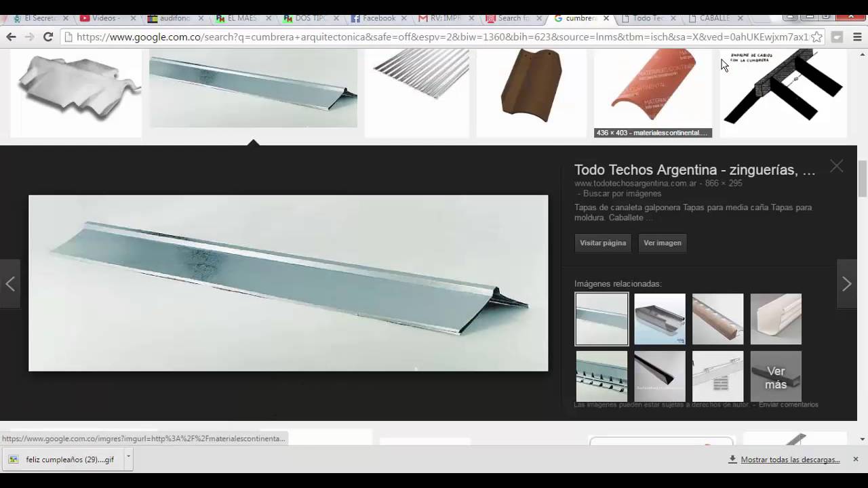Select the white corrugated ridge sheet thumbnail
This screenshot has height=488, width=868.
click(x=76, y=93)
